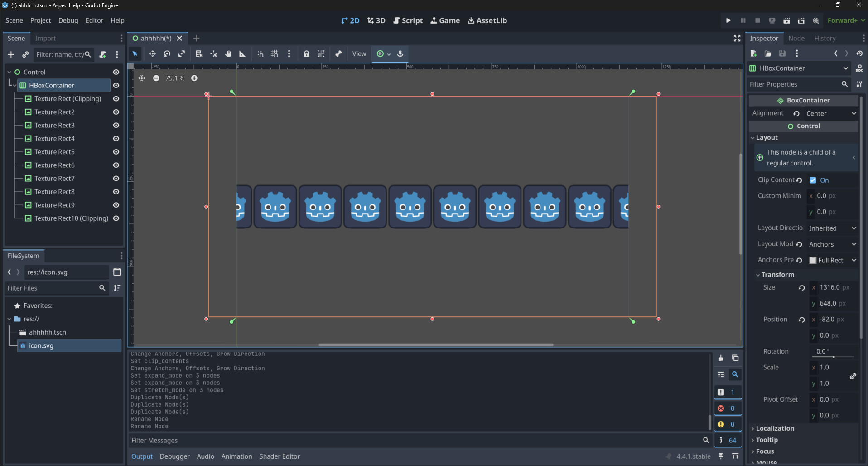Focus the Filter Properties search field
Viewport: 868px width, 466px height.
click(799, 84)
